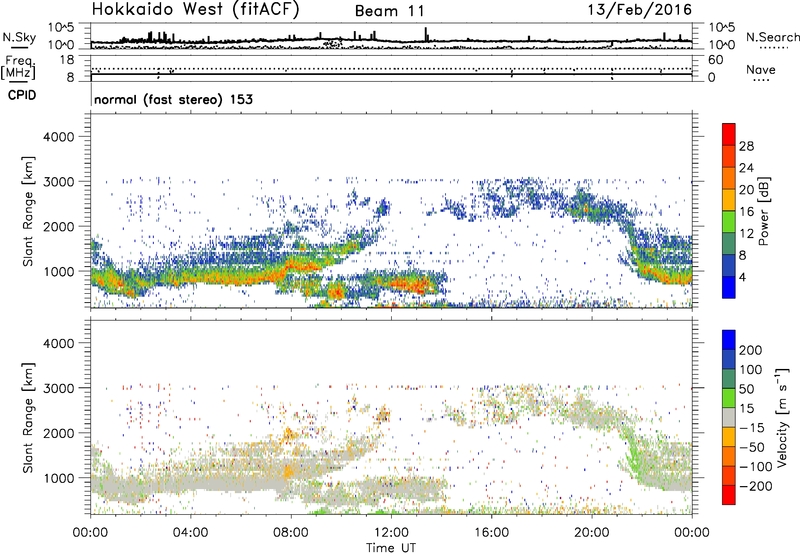
Task: Click the '-50' label on the Velocity color bar
Action: tap(752, 447)
